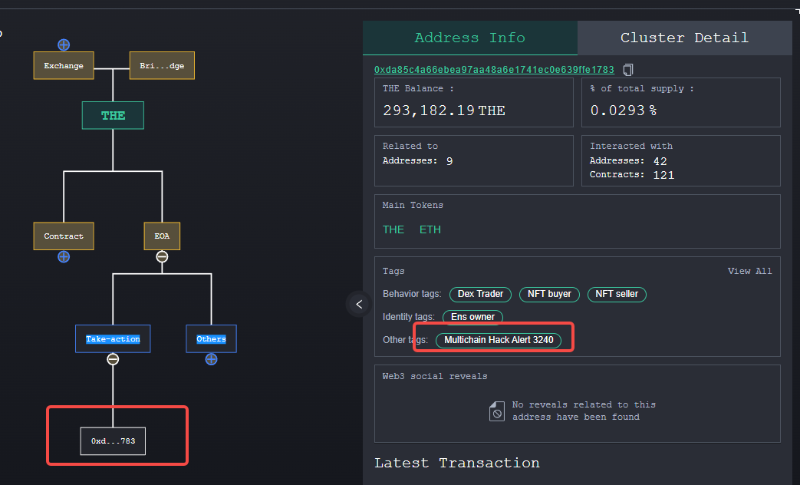This screenshot has height=485, width=800.
Task: Click the no-reveals document icon
Action: click(496, 411)
